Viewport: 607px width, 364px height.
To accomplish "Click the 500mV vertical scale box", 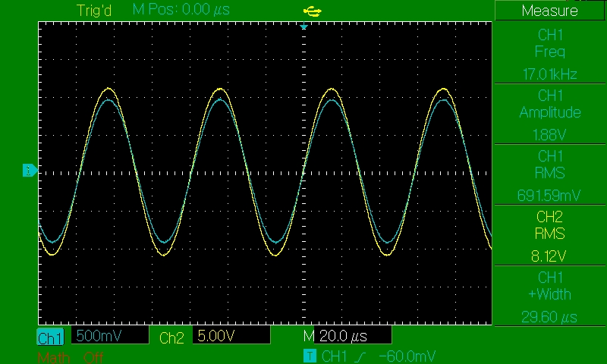I will (x=110, y=336).
